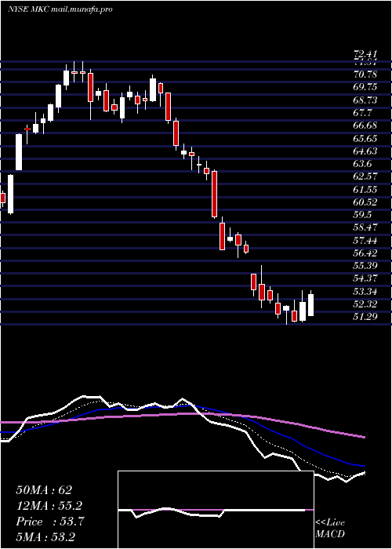This screenshot has width=392, height=549.
Task: Click the 66.68 price axis label
Action: [x=365, y=125]
